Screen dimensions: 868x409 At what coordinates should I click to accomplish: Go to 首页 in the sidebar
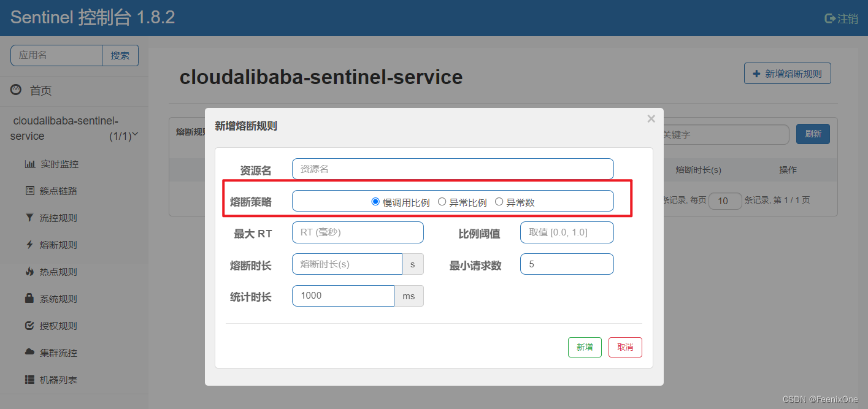tap(40, 91)
